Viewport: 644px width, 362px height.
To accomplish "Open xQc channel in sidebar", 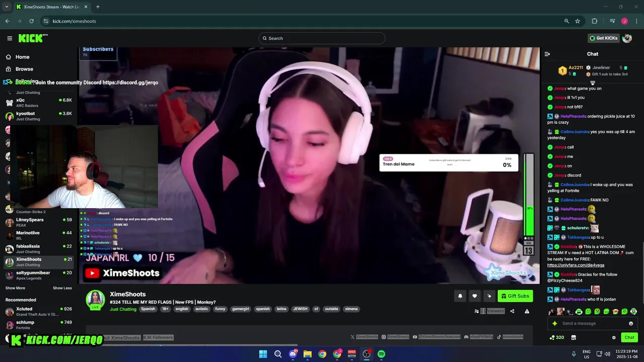I will click(x=39, y=103).
